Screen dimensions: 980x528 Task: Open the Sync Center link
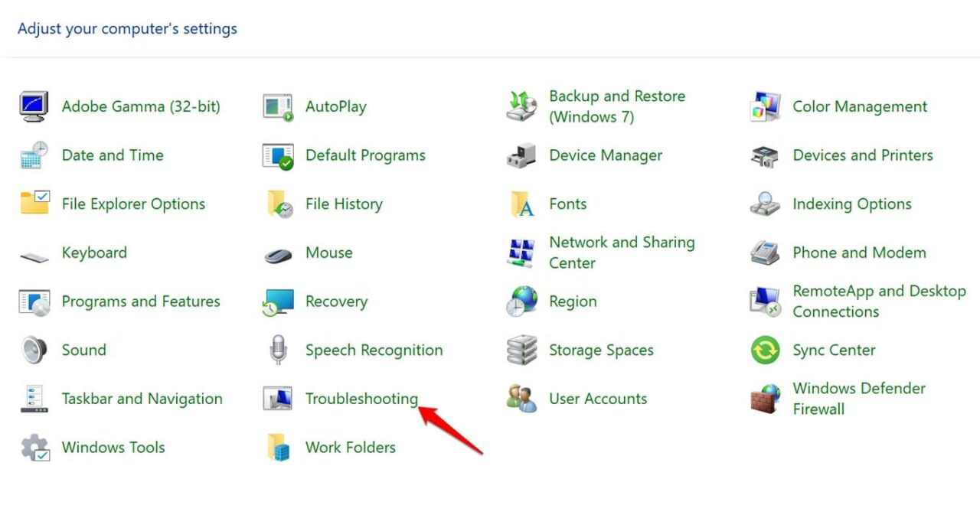(834, 350)
